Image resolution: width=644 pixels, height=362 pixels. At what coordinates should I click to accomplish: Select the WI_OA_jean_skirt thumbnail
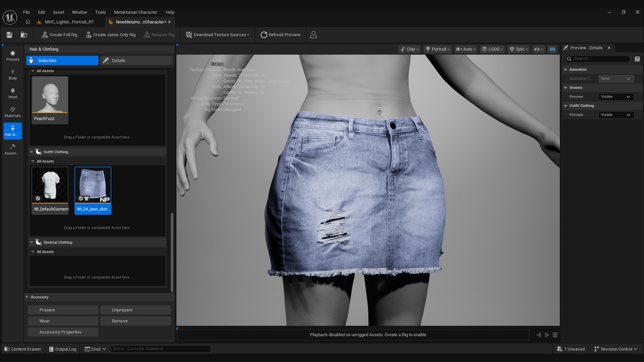[x=93, y=190]
